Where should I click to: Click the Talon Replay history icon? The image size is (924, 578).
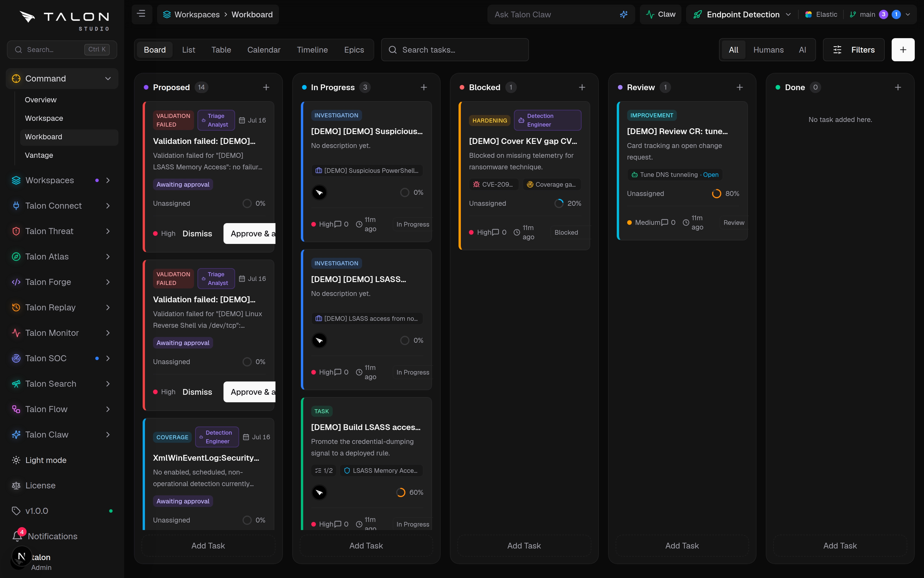16,307
